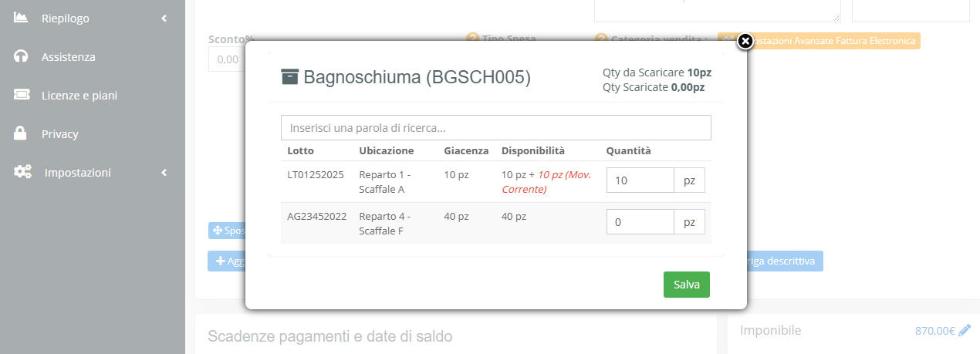The image size is (980, 354).
Task: Select quantity field for lot AG23452022
Action: (640, 222)
